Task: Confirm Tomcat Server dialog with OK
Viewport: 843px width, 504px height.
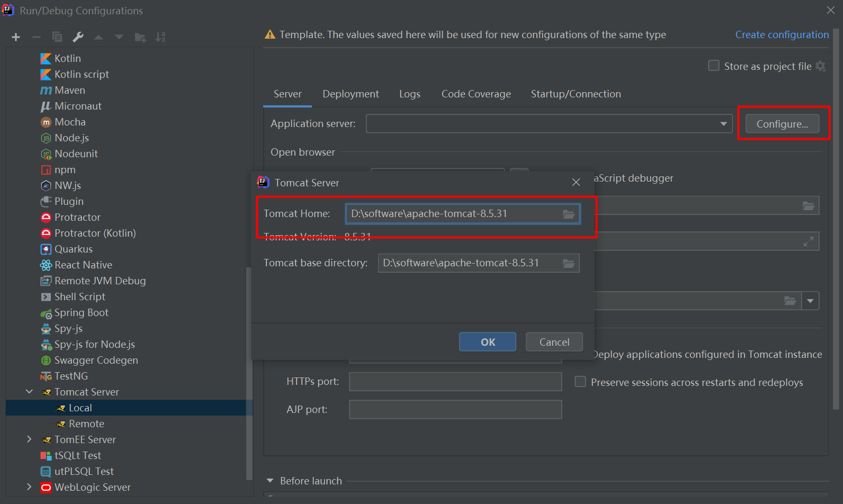Action: [x=488, y=342]
